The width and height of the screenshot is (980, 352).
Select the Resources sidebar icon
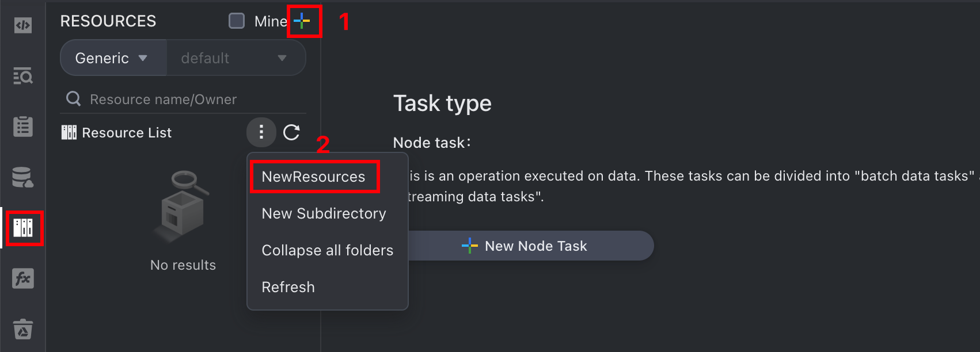(23, 228)
